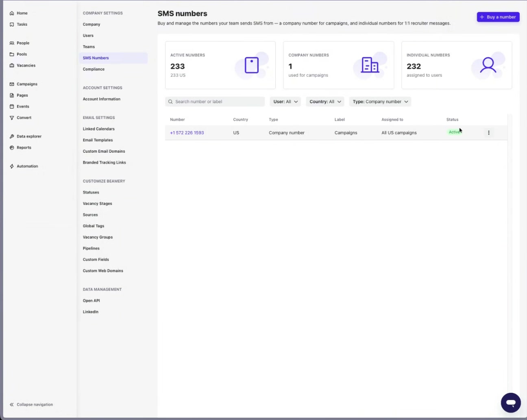Open Account Information
Viewport: 527px width, 420px height.
pyautogui.click(x=102, y=99)
